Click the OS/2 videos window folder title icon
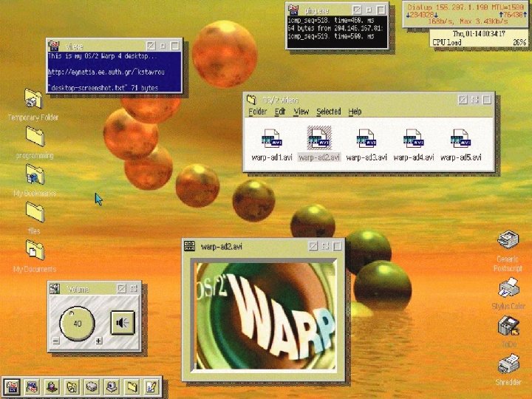The width and height of the screenshot is (532, 399). (x=251, y=100)
